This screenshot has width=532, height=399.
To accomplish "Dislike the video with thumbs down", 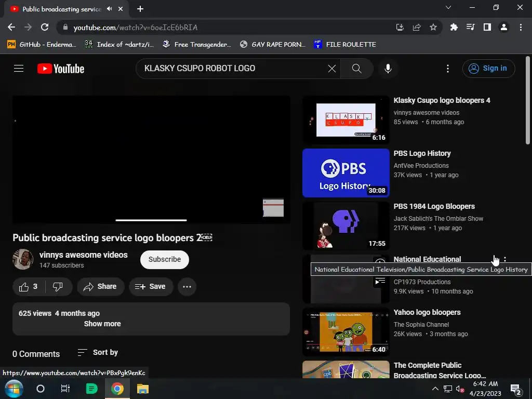I will pos(58,287).
